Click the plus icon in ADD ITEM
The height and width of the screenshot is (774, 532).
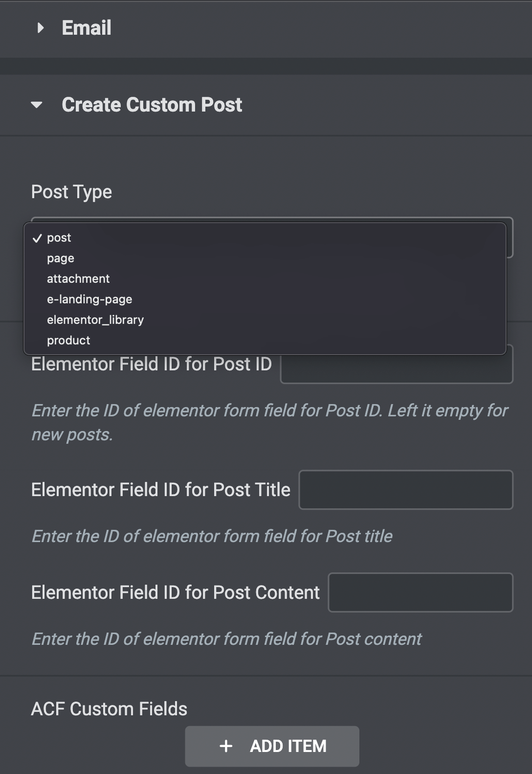[226, 746]
